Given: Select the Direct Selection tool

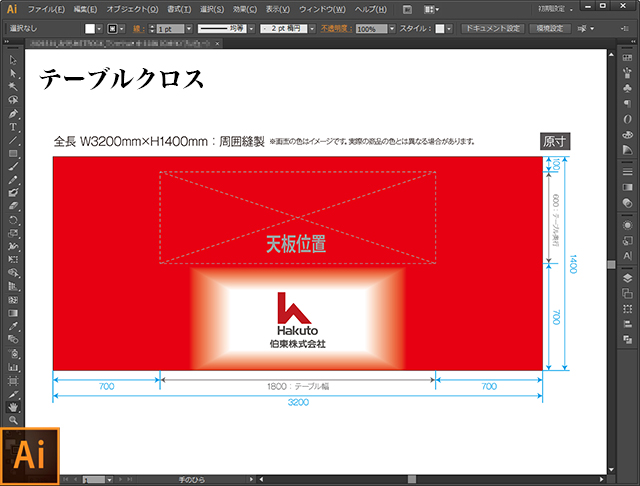Looking at the screenshot, I should click(x=13, y=73).
